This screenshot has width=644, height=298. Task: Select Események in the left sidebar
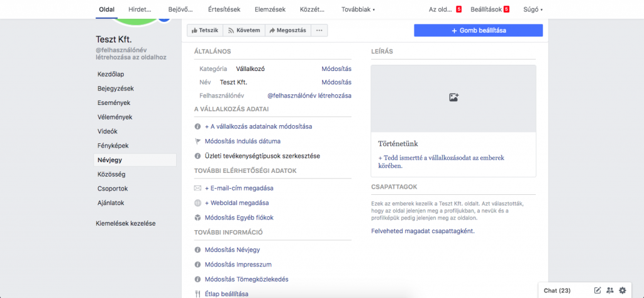pos(114,103)
